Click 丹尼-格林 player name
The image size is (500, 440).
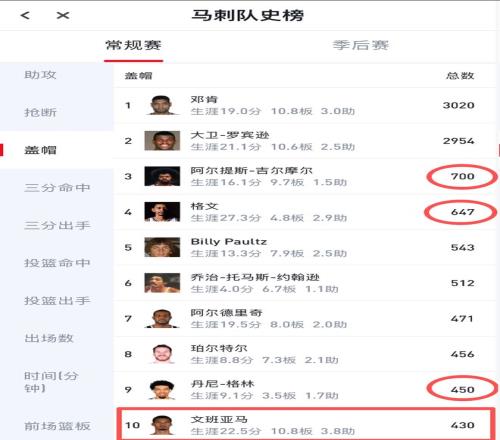[222, 384]
